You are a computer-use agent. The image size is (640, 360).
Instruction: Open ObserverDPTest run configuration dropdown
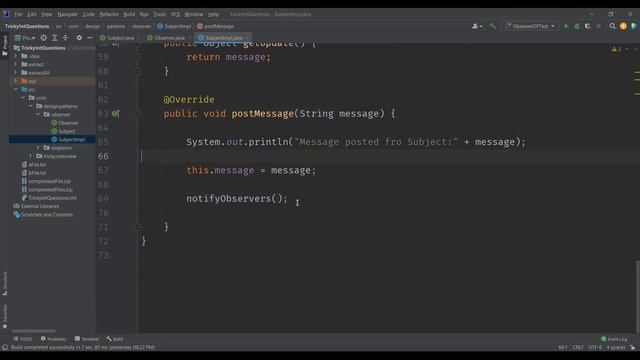click(x=530, y=26)
